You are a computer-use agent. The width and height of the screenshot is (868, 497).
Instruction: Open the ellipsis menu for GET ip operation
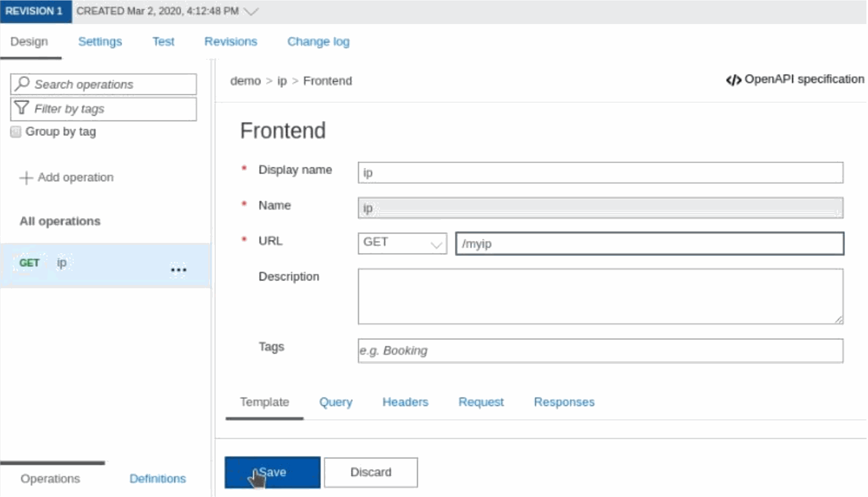point(178,270)
